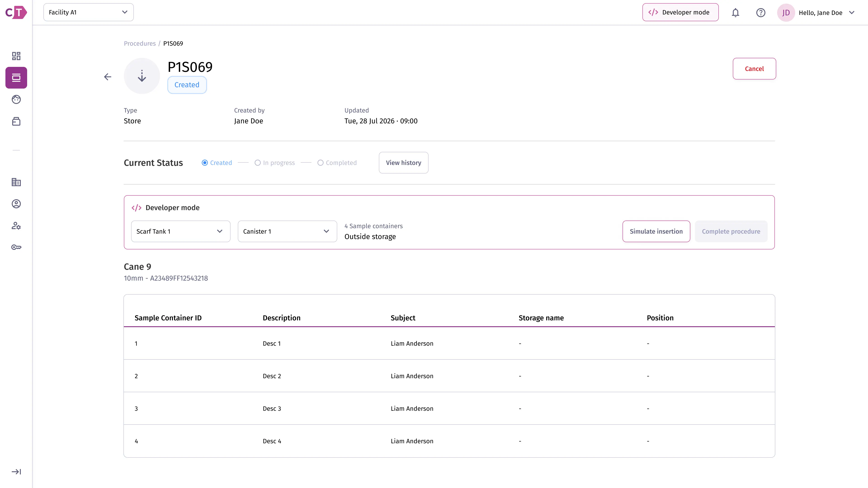
Task: Toggle Developer mode in top bar
Action: 680,12
